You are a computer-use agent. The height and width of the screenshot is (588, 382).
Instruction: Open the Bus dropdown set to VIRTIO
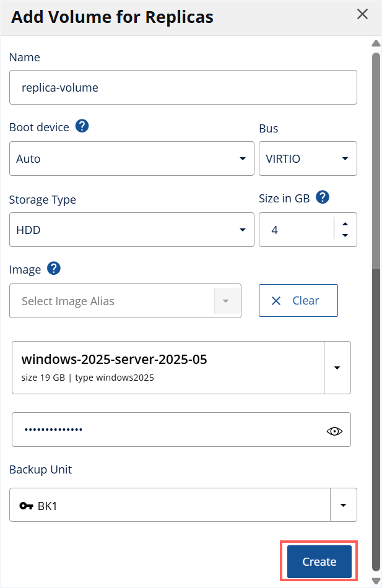[345, 158]
